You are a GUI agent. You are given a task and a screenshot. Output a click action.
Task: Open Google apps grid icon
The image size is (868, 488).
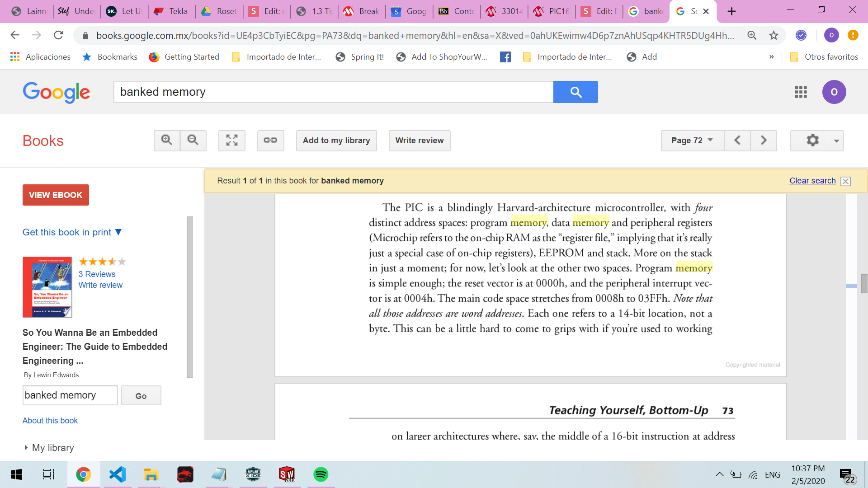(801, 92)
